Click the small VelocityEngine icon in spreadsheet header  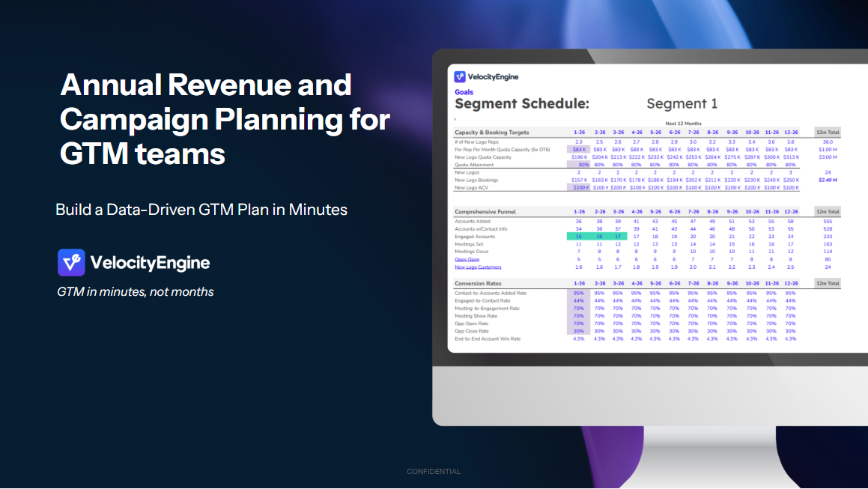(x=460, y=76)
